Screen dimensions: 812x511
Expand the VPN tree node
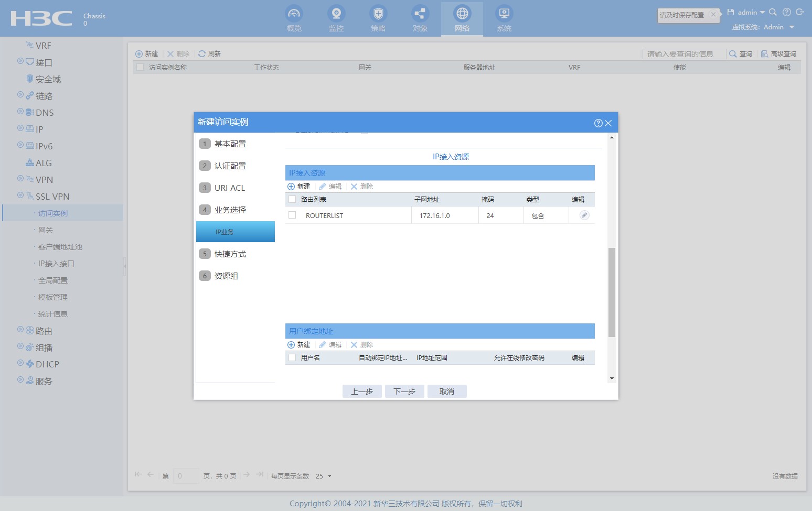point(20,179)
